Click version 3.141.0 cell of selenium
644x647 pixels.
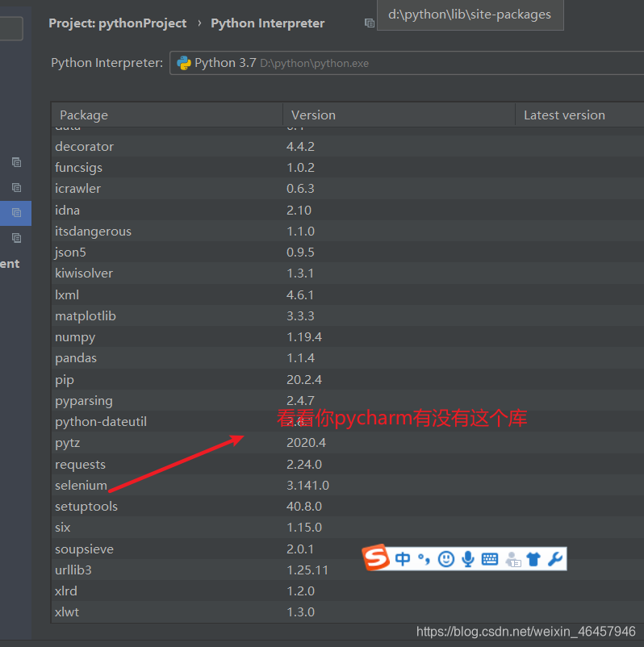coord(307,486)
